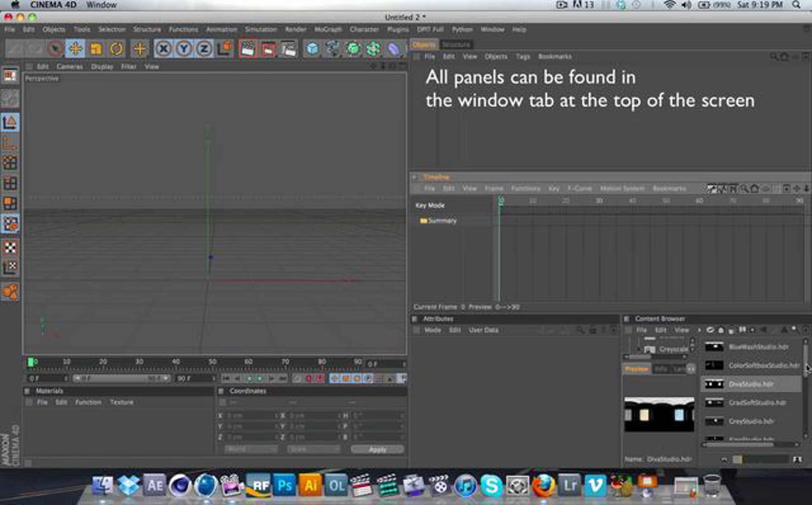Click the orange plus icon beside the Rotate tool
812x505 pixels.
tap(140, 49)
